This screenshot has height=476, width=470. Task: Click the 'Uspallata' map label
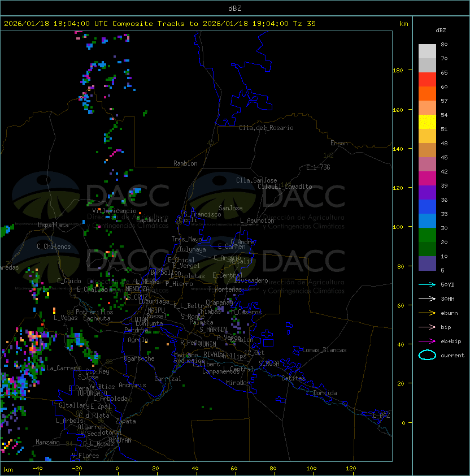(53, 225)
